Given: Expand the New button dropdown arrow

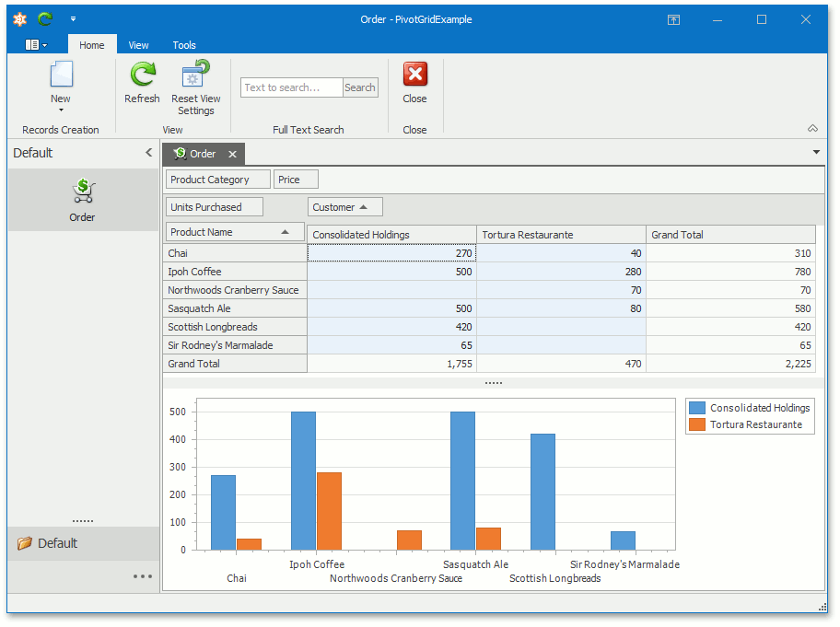Looking at the screenshot, I should point(61,110).
